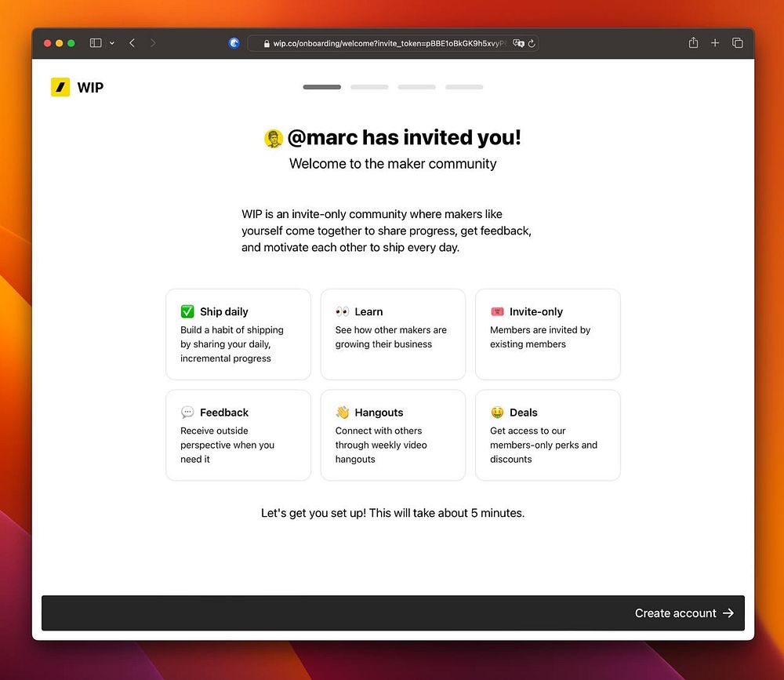Click 'Connect with others' description
The image size is (784, 680).
[x=381, y=445]
